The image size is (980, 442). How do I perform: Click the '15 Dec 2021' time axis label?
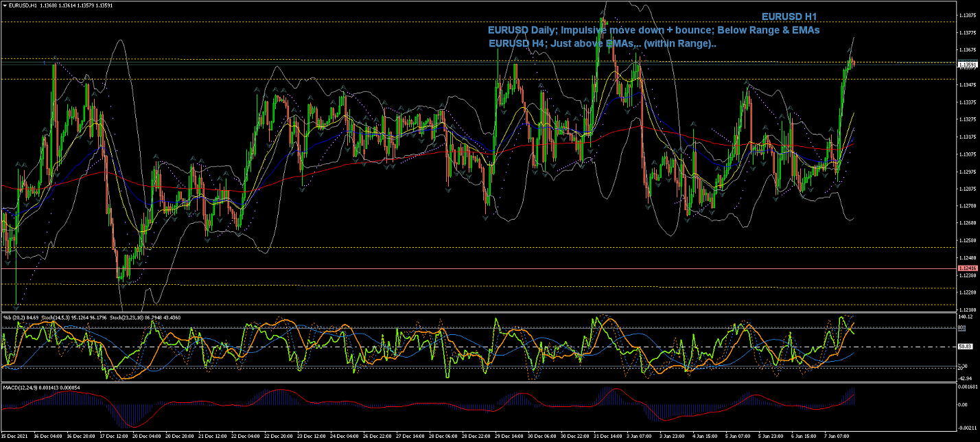[x=16, y=437]
